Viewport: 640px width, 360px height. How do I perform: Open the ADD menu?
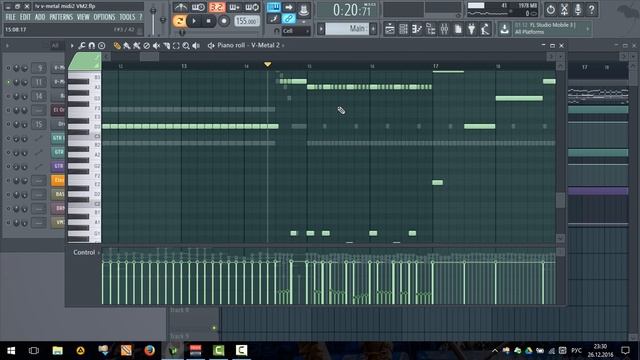coord(40,17)
